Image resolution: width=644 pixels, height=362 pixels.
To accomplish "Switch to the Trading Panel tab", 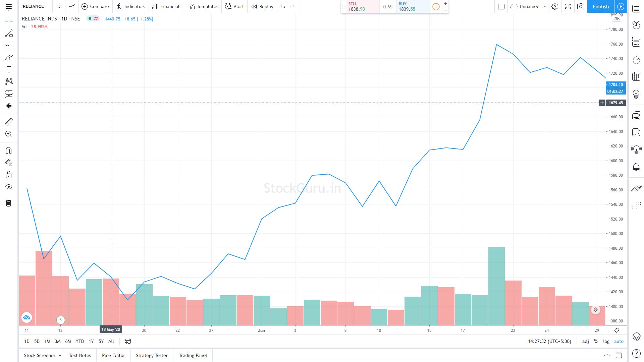I will pyautogui.click(x=193, y=355).
